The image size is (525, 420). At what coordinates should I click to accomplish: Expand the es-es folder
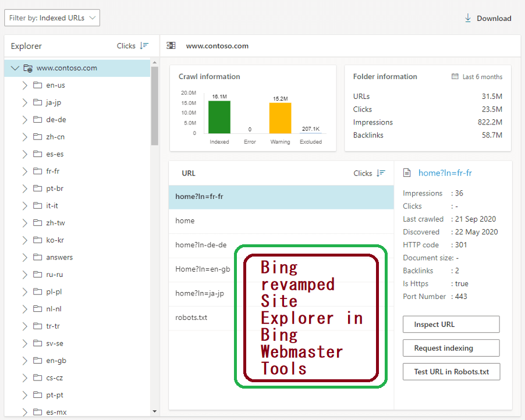(25, 154)
